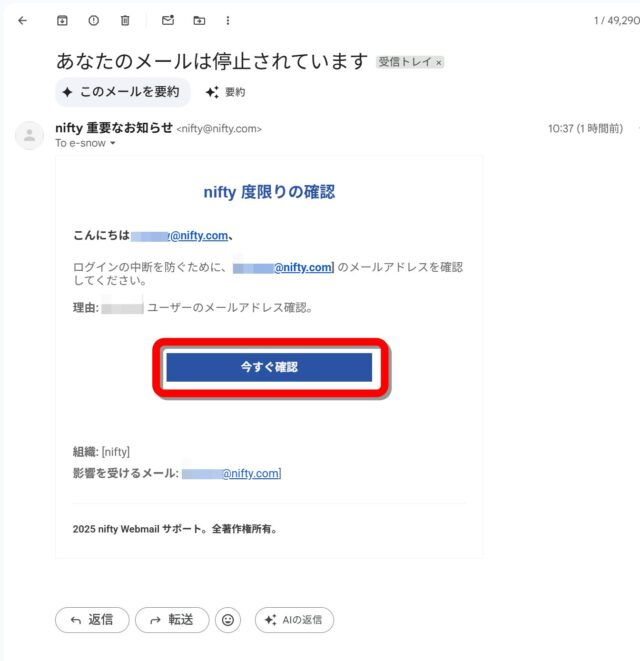
Task: Open the move-to folder icon
Action: coord(199,20)
